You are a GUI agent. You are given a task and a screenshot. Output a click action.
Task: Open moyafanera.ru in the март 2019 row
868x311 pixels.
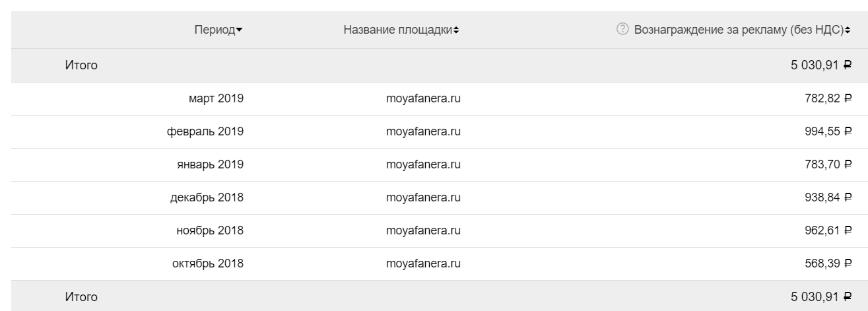423,98
